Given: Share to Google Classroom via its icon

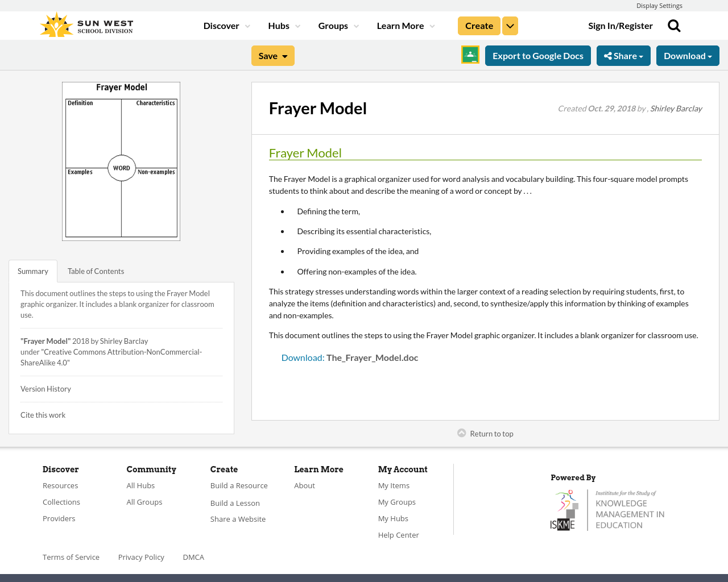Looking at the screenshot, I should point(470,56).
